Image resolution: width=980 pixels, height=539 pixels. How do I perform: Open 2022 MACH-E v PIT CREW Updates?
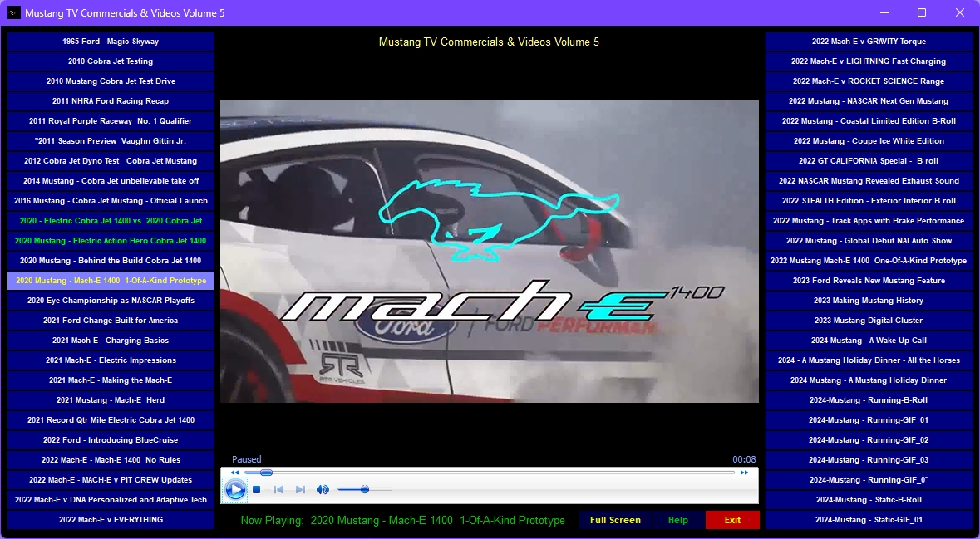click(x=111, y=480)
